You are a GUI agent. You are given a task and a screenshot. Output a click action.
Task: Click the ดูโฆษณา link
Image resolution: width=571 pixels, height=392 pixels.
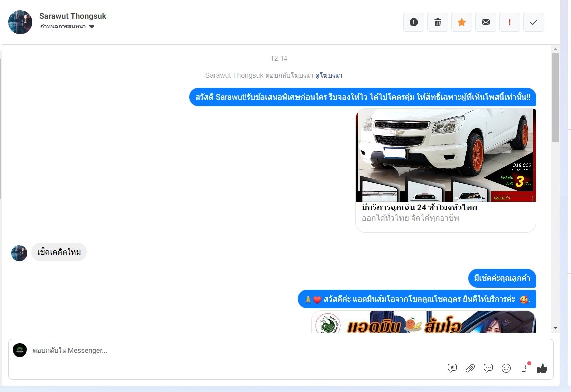click(329, 75)
